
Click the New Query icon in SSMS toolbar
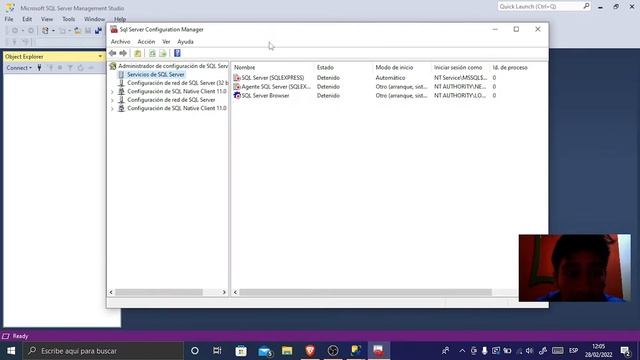point(45,31)
